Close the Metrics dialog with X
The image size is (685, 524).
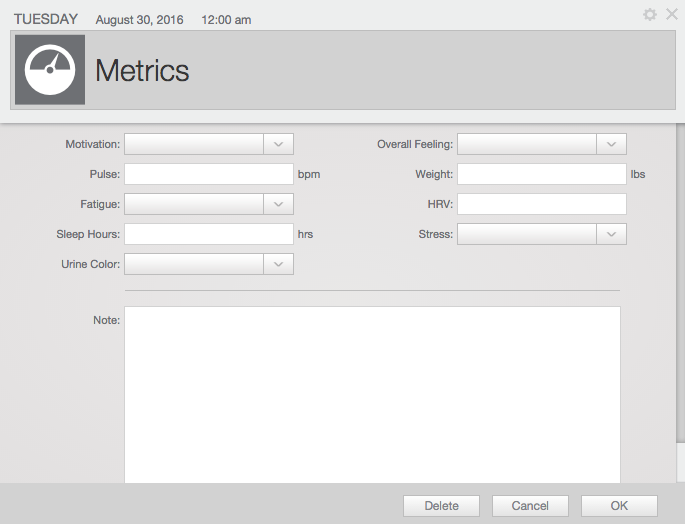click(672, 14)
